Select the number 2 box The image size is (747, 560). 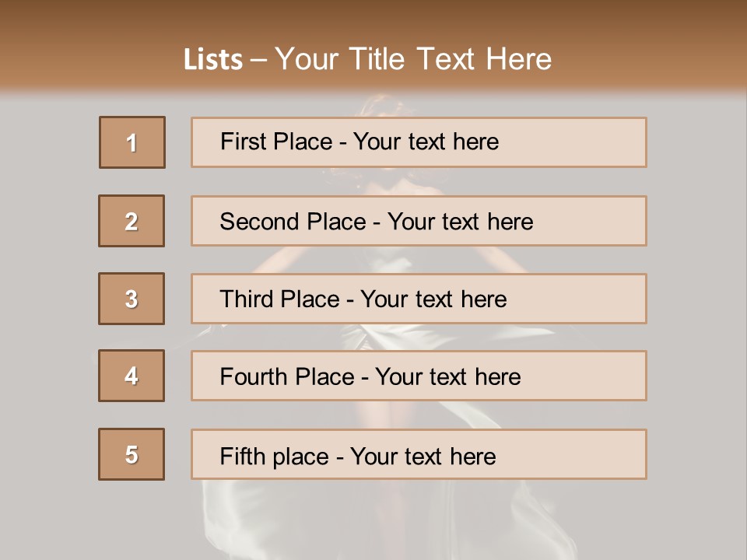[x=132, y=221]
